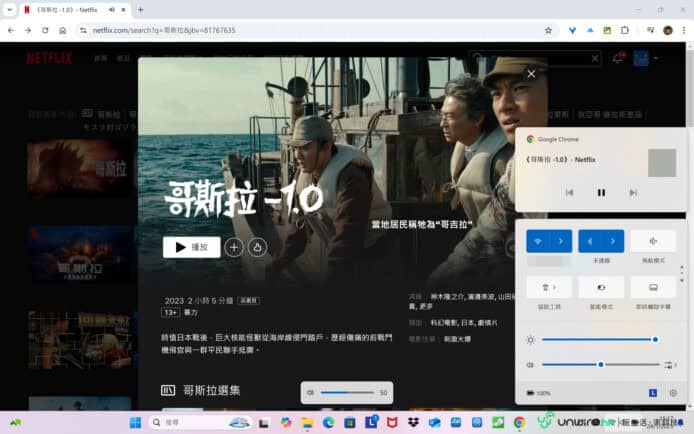Toggle battery saver quick setting
Image resolution: width=694 pixels, height=434 pixels.
point(601,288)
